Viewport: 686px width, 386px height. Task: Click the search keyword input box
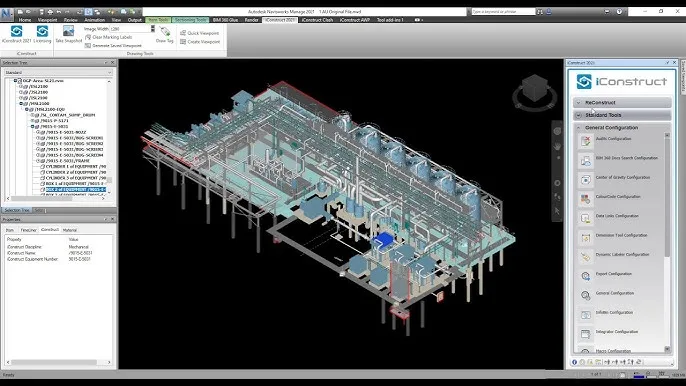(x=503, y=12)
